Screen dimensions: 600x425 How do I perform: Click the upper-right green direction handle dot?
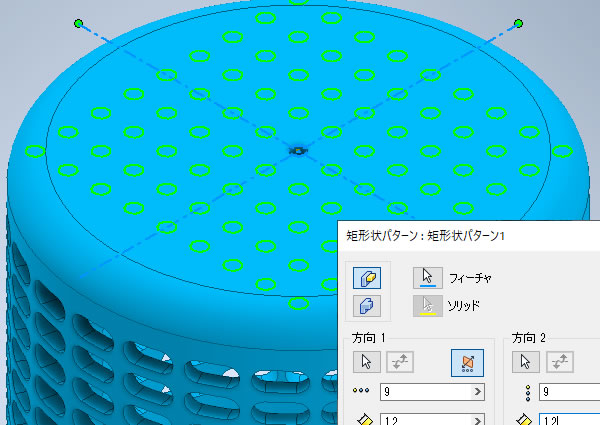(x=518, y=24)
